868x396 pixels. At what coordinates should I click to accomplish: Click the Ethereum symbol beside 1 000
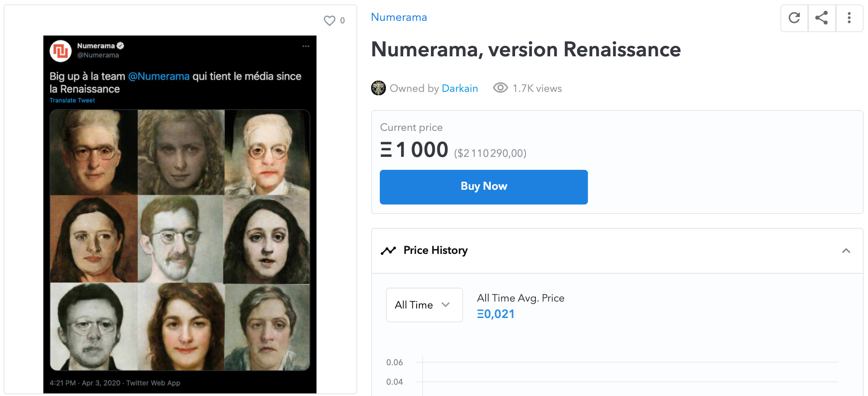click(386, 150)
